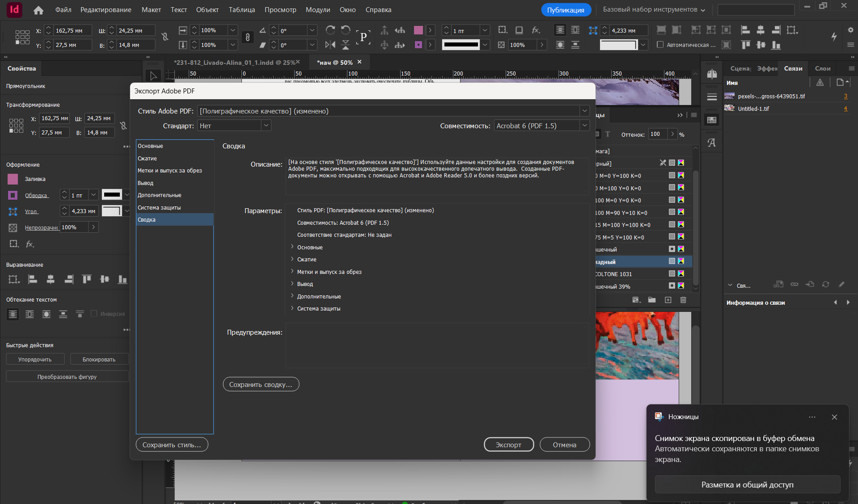
Task: Switch to the Слои tab
Action: pyautogui.click(x=822, y=68)
